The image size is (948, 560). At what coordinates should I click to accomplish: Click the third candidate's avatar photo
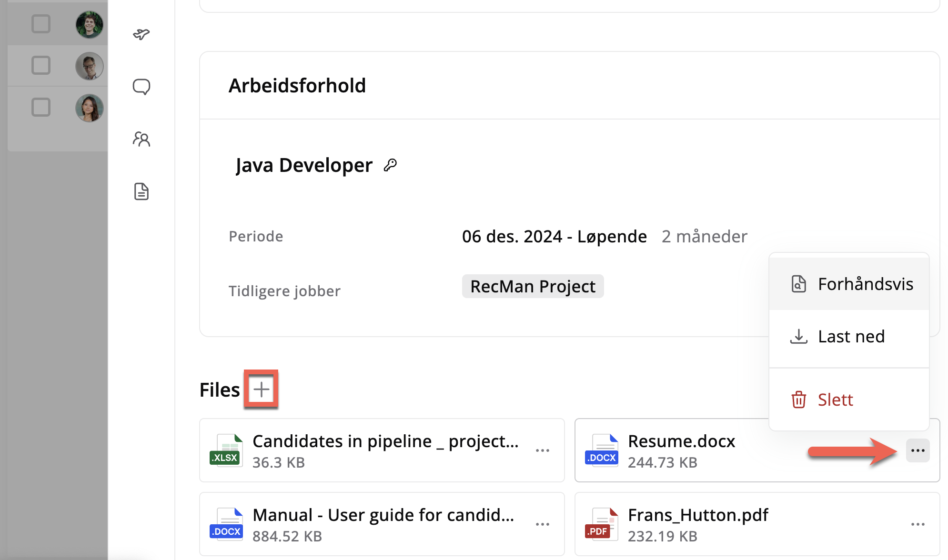(89, 108)
